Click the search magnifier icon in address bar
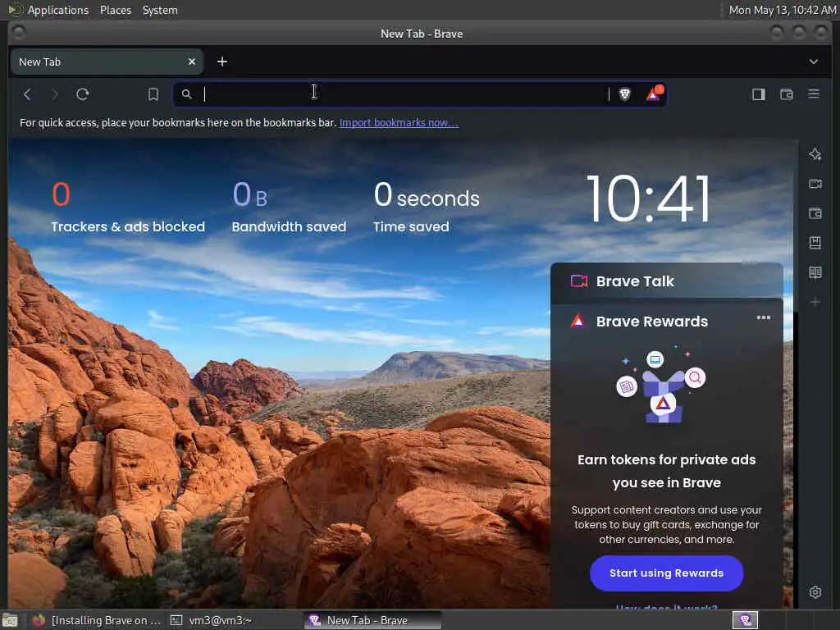The width and height of the screenshot is (840, 630). click(x=186, y=94)
